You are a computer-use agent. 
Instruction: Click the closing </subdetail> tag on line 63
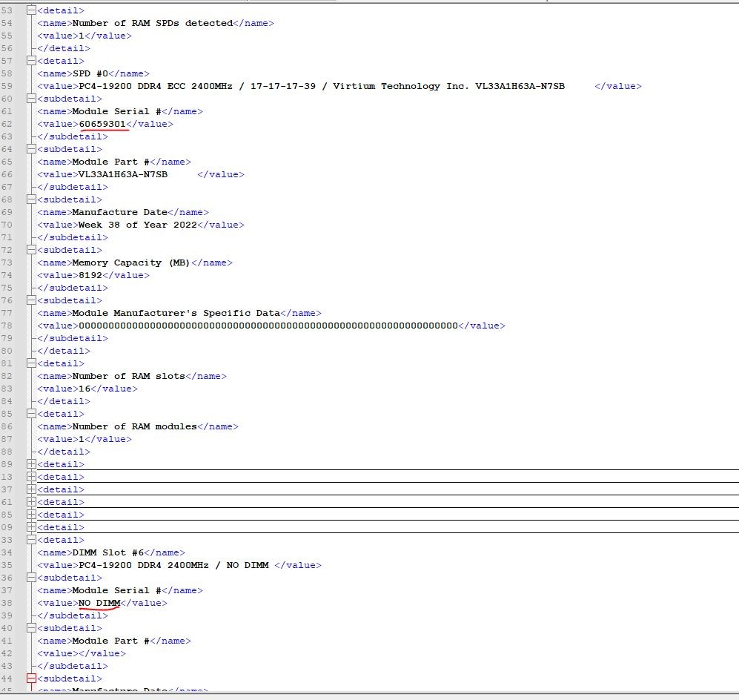click(73, 136)
